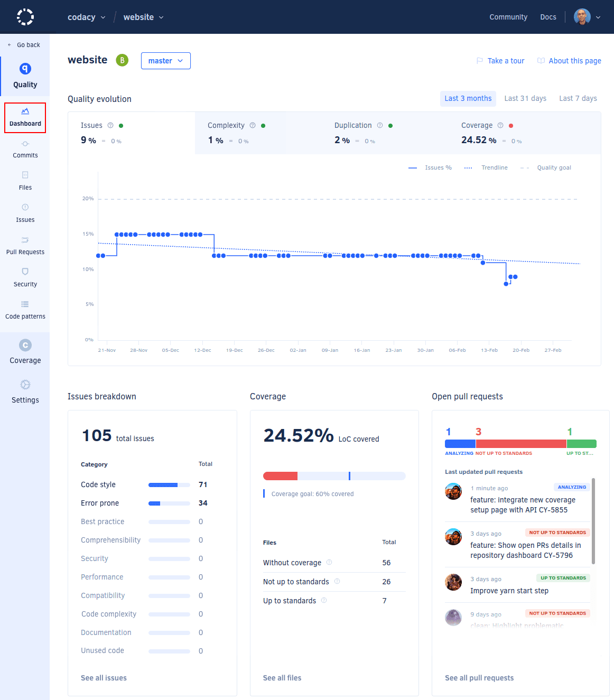The width and height of the screenshot is (614, 700).
Task: Click the Codacy logo in the top bar
Action: pyautogui.click(x=25, y=16)
